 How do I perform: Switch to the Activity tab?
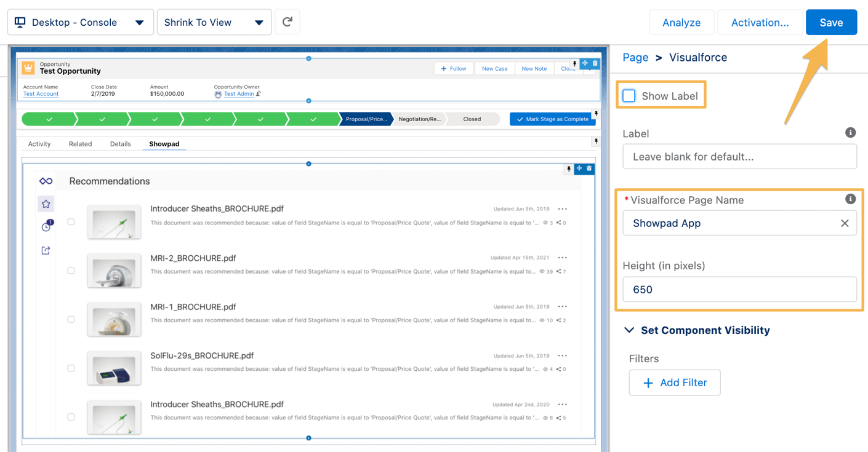tap(39, 144)
